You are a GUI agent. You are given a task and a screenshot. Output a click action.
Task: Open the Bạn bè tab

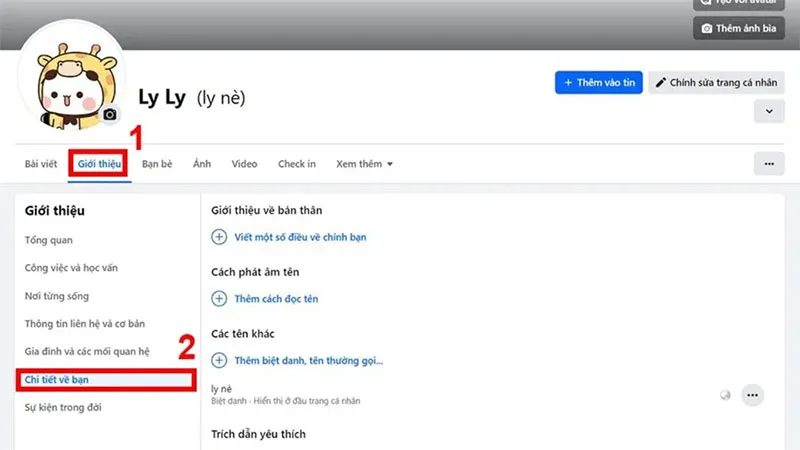(157, 164)
